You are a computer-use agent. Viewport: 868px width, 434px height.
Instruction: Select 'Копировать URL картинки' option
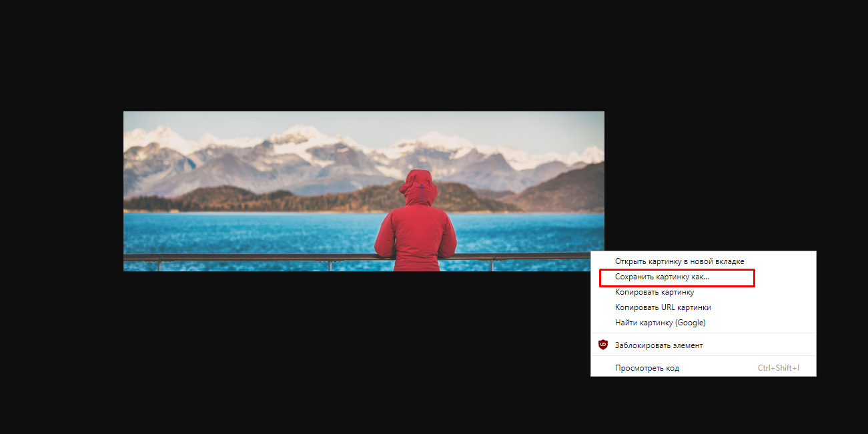click(x=703, y=307)
